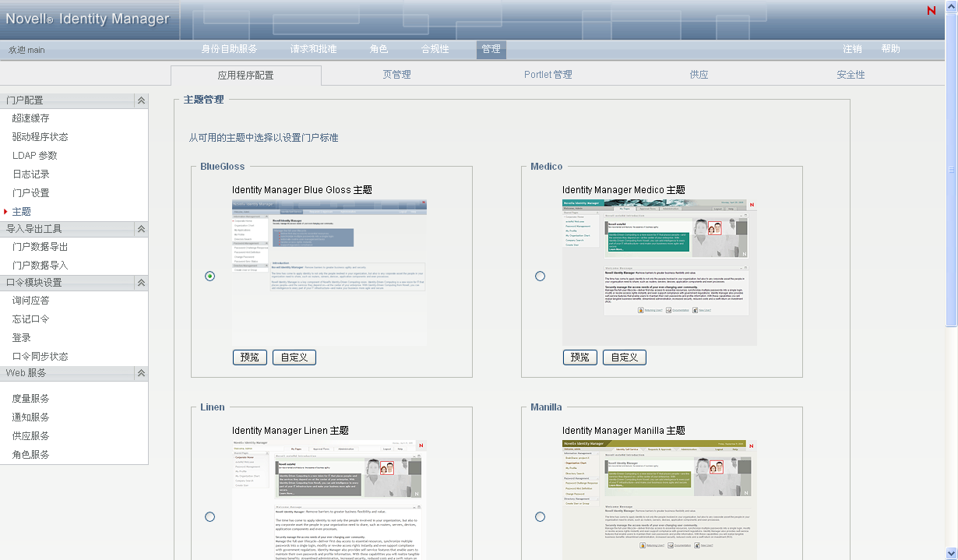Open the 帮助 help link

click(890, 49)
